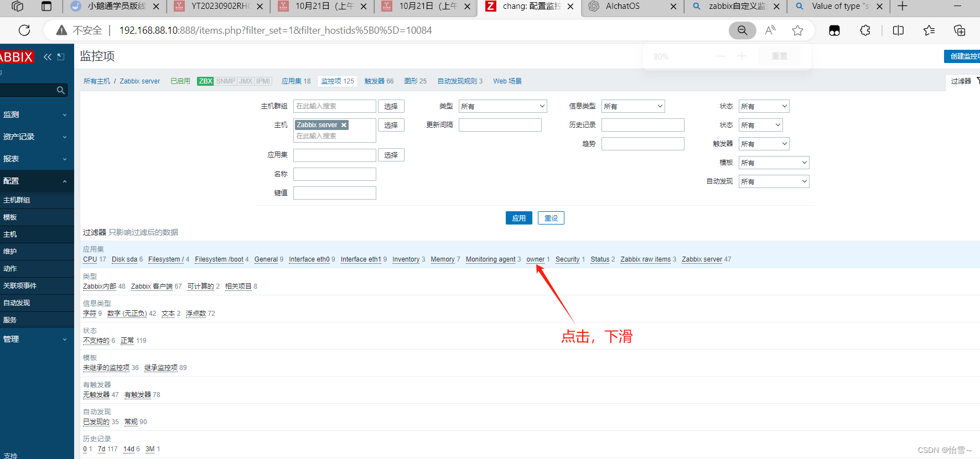Add page to favorites with star icon
Viewport: 980px width, 459px height.
pos(797,30)
